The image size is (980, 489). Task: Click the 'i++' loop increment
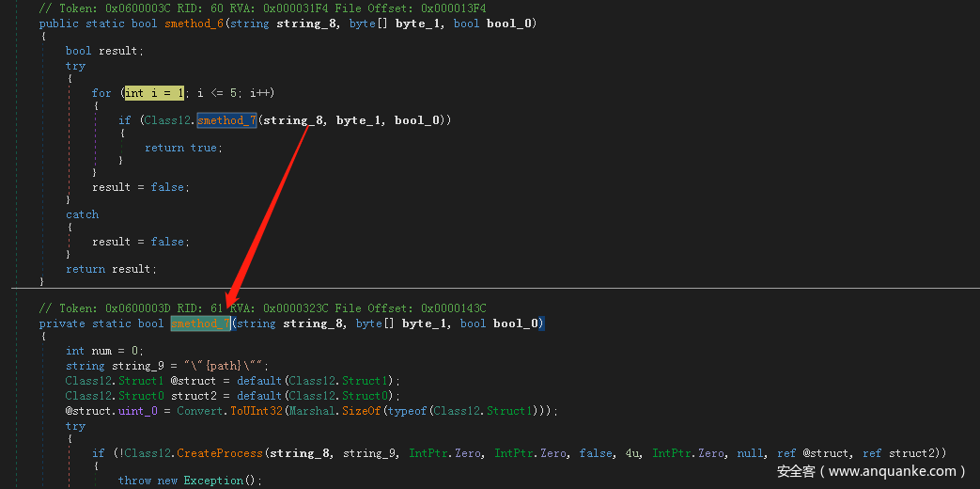[x=259, y=93]
